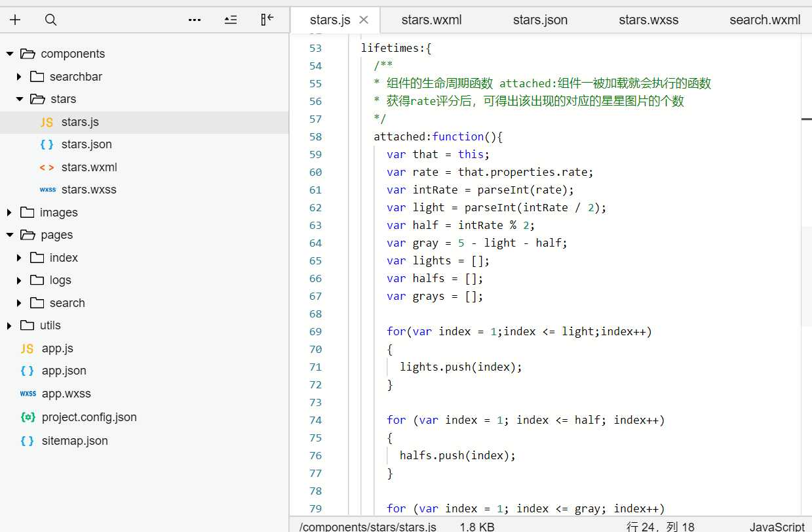Click the wxss icon of stars.wxss
This screenshot has width=812, height=532.
point(47,190)
